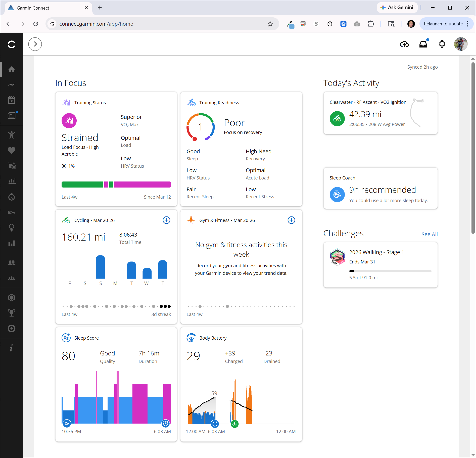Go to the Home sidebar item
The image size is (476, 458).
12,69
